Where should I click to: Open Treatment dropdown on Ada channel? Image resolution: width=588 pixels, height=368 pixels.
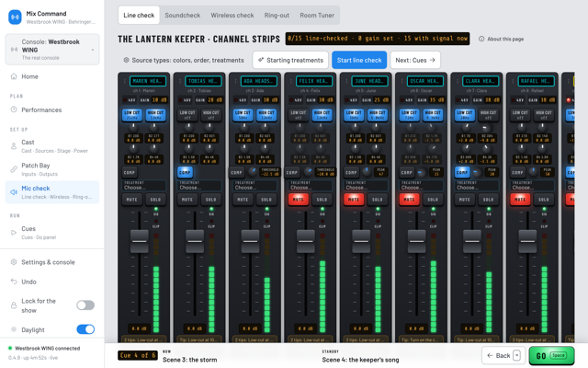pyautogui.click(x=255, y=185)
